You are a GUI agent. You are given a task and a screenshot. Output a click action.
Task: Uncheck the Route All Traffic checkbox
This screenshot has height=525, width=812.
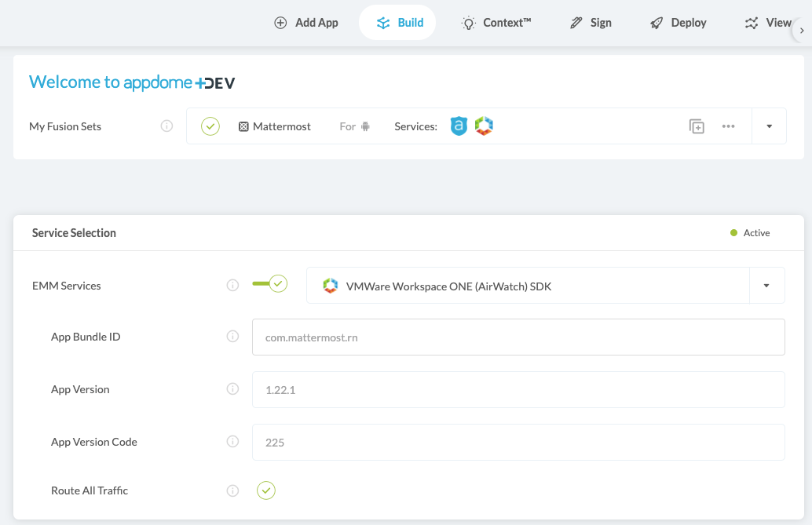266,490
